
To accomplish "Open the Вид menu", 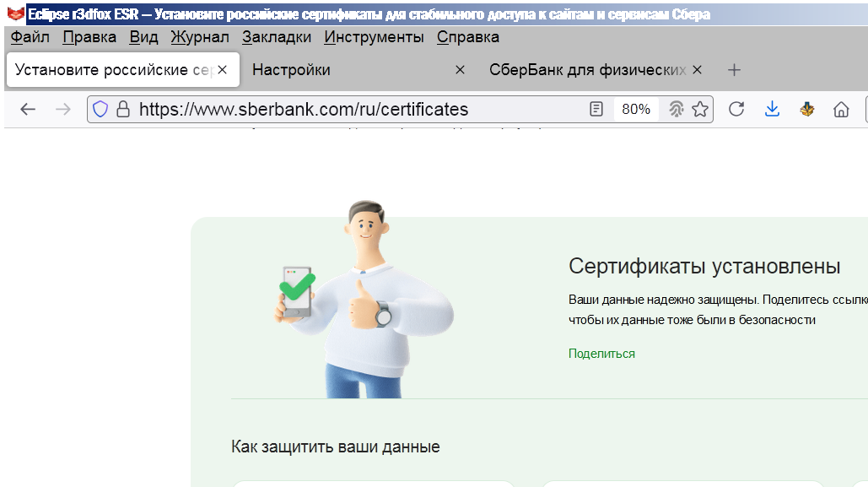I will 143,37.
